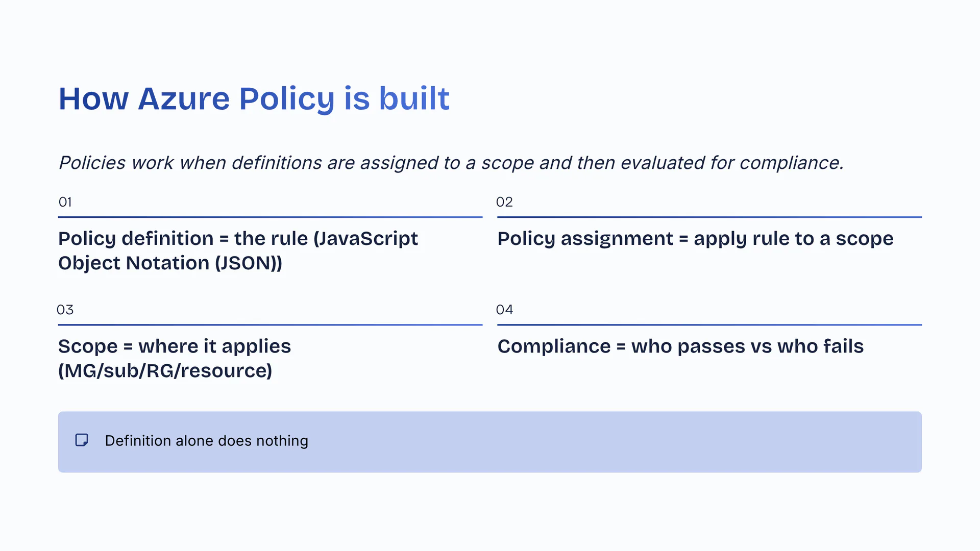Select the 'Policy assignment = apply rule' heading

coord(695,239)
